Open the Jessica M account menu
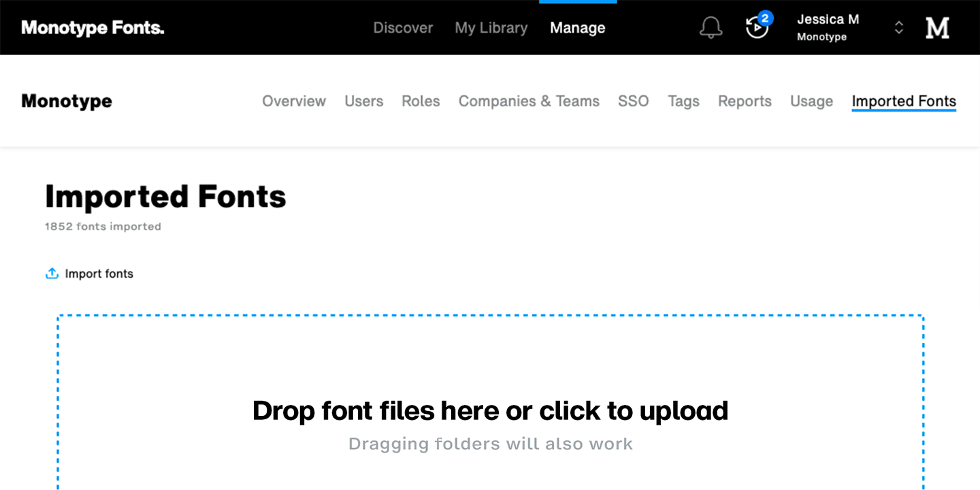The width and height of the screenshot is (980, 490). coord(828,27)
